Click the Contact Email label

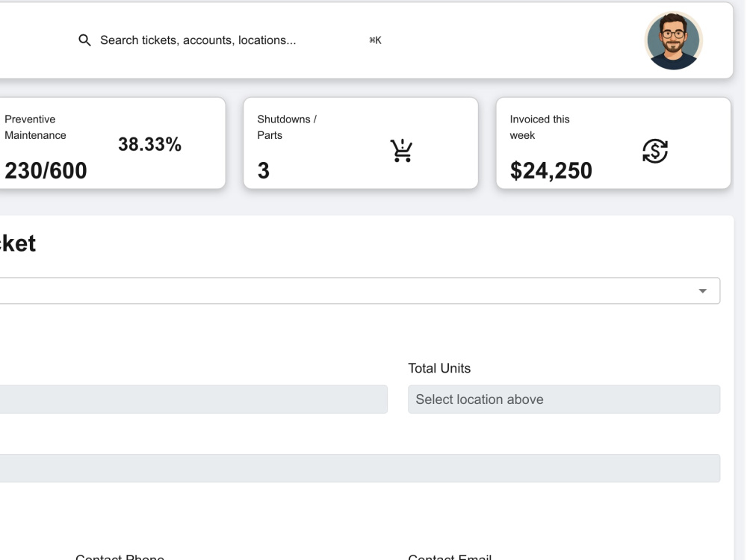click(450, 557)
